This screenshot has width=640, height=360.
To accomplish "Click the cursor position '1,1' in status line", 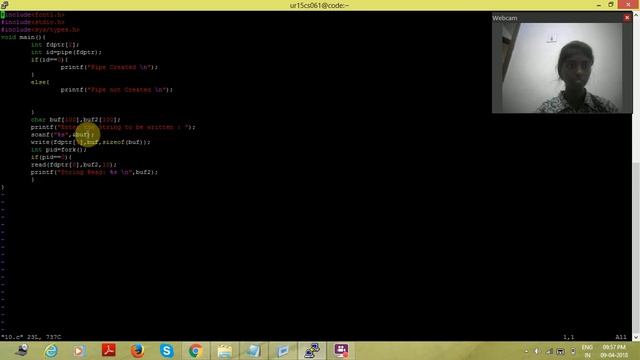I will 569,337.
